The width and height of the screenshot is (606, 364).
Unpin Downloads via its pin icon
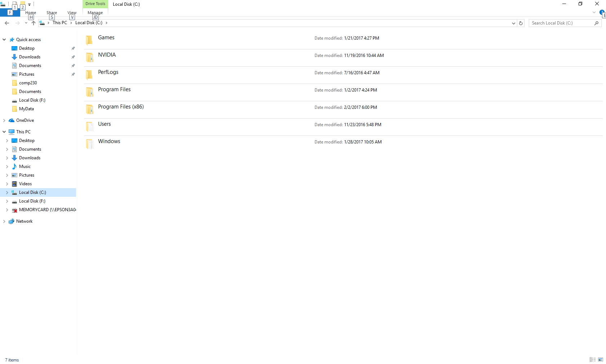click(x=73, y=57)
